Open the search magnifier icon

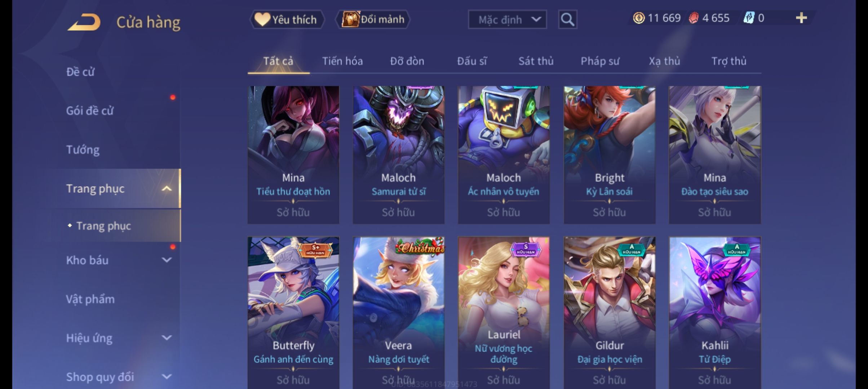pyautogui.click(x=567, y=19)
